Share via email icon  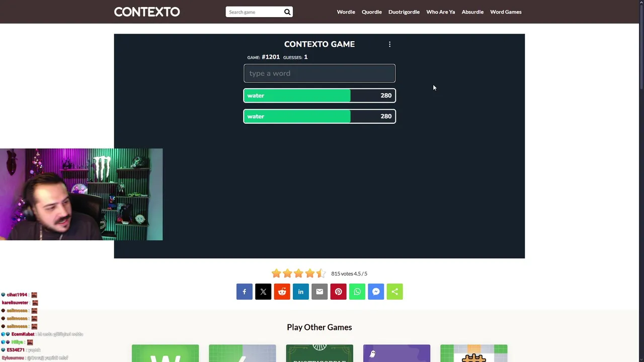[x=319, y=292]
